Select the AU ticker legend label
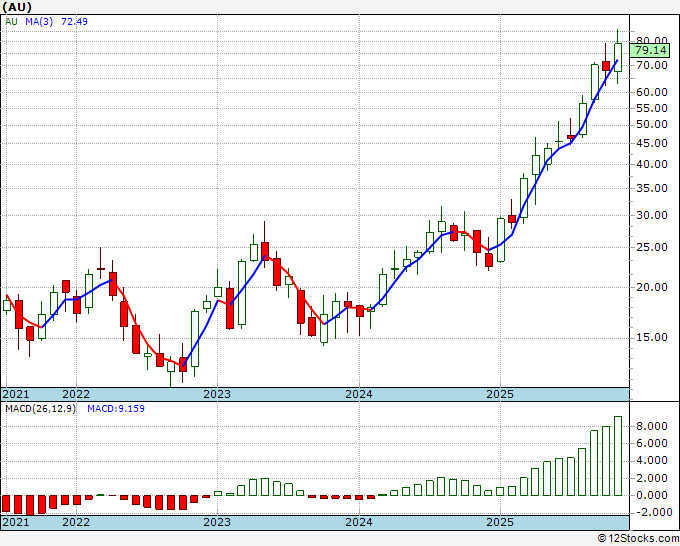This screenshot has height=546, width=680. (x=11, y=22)
